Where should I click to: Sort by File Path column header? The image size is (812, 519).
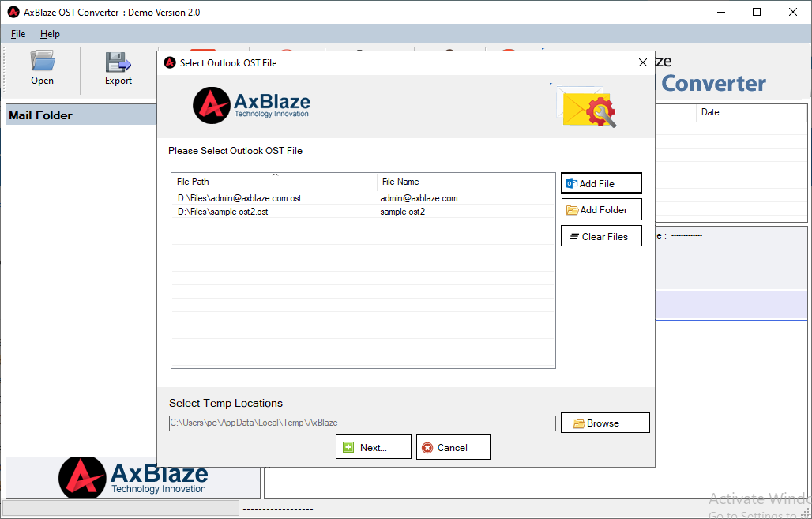point(274,181)
